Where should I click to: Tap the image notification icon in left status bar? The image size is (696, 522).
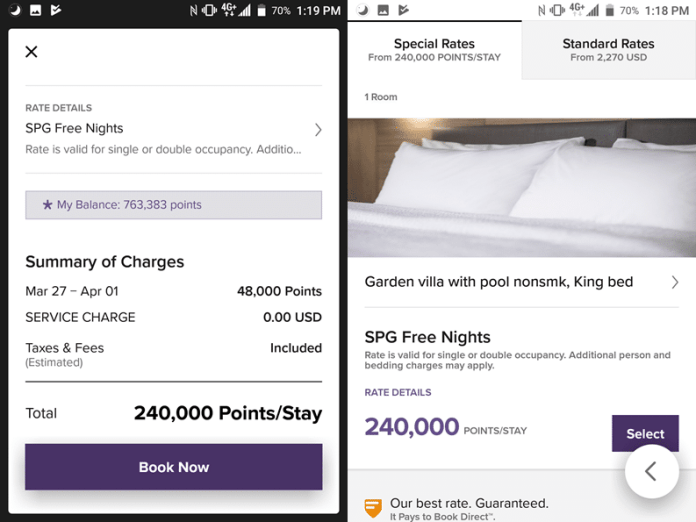point(34,10)
